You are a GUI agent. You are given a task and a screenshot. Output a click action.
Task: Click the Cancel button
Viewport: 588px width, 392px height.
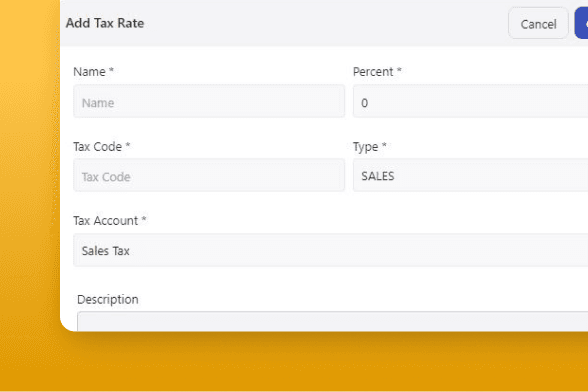tap(538, 23)
